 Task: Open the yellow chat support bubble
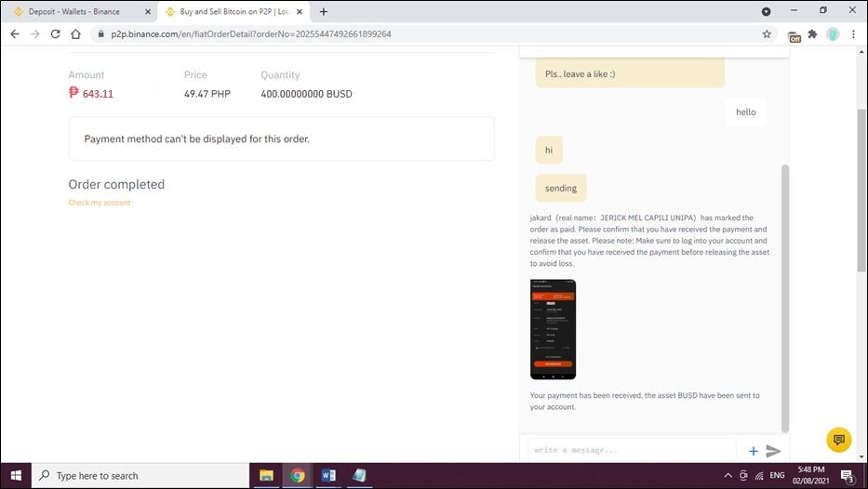click(x=838, y=439)
